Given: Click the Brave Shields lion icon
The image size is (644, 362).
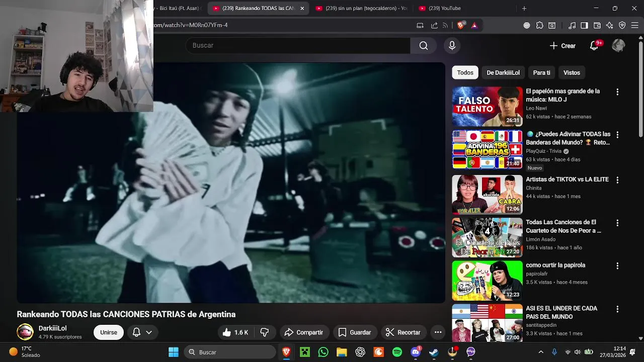Looking at the screenshot, I should pos(461,25).
